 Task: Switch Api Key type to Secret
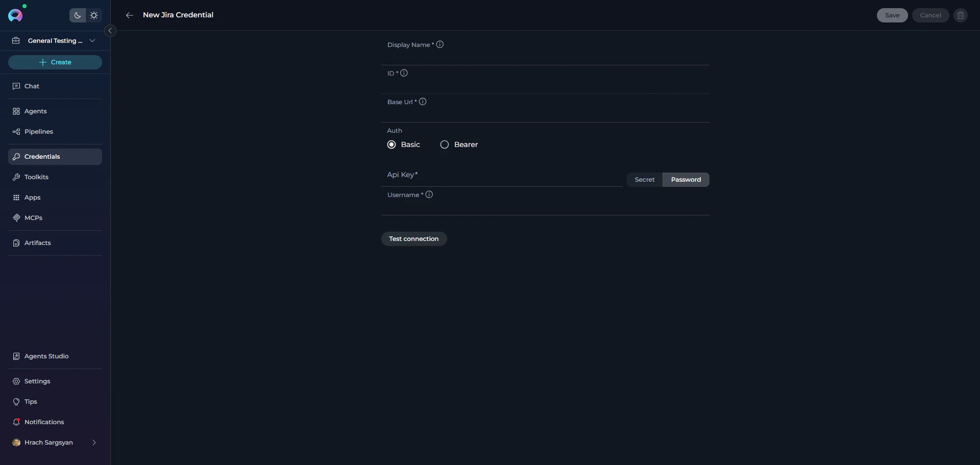point(645,180)
